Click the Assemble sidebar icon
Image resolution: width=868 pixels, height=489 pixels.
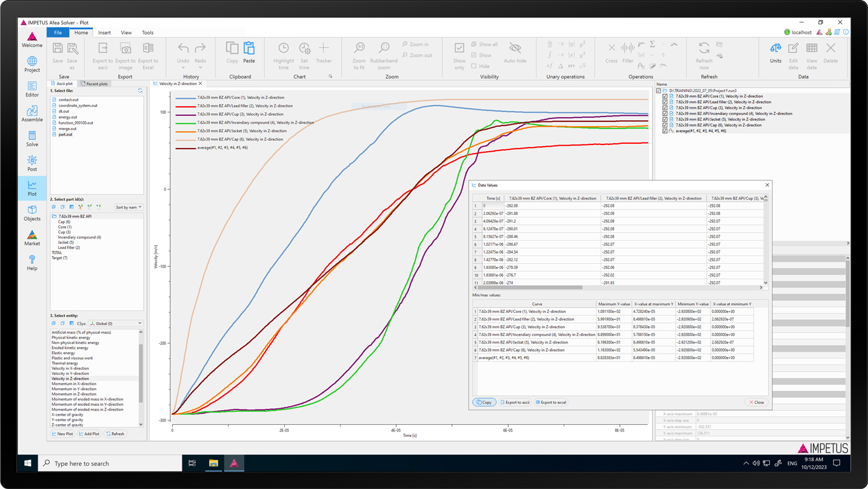32,113
